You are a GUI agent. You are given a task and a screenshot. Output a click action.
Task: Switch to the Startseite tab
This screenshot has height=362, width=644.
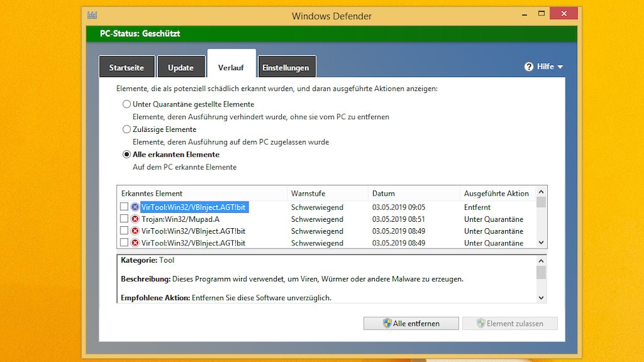(127, 67)
